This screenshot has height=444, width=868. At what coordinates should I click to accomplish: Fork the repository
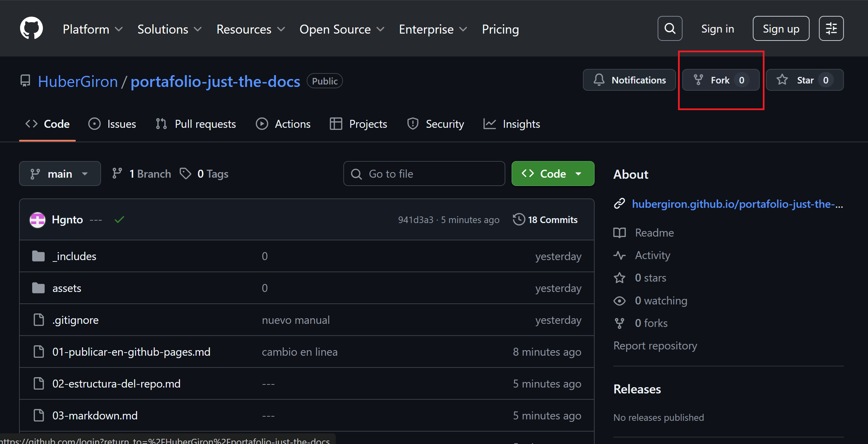coord(721,80)
